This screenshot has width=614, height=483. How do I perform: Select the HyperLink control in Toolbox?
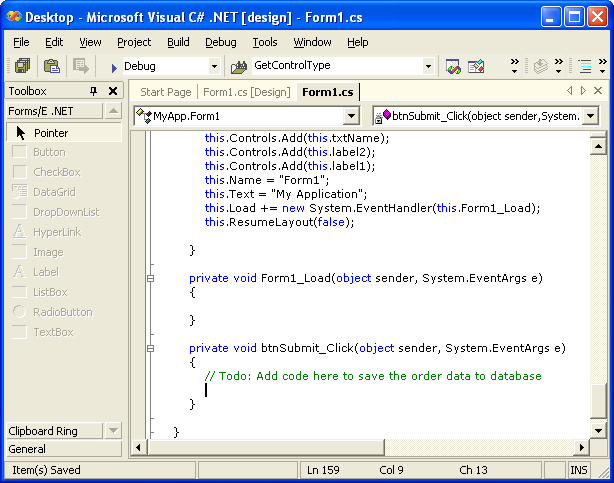click(x=64, y=232)
